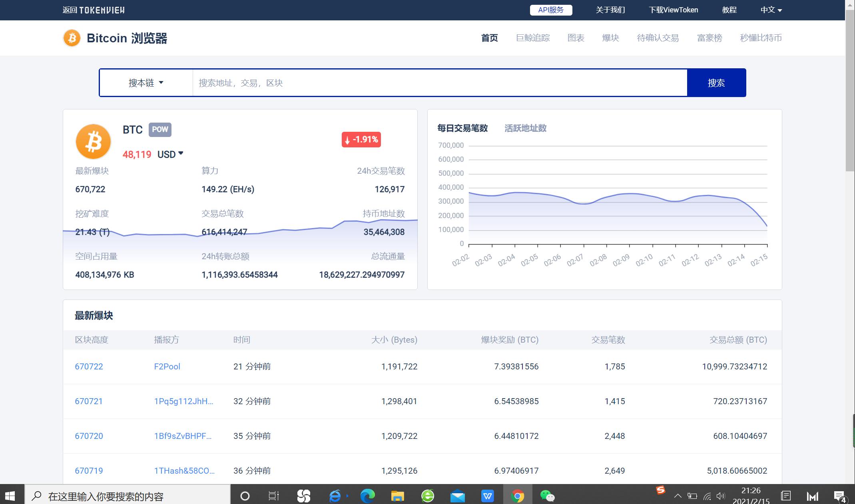Open WeChat from the taskbar

tap(547, 496)
